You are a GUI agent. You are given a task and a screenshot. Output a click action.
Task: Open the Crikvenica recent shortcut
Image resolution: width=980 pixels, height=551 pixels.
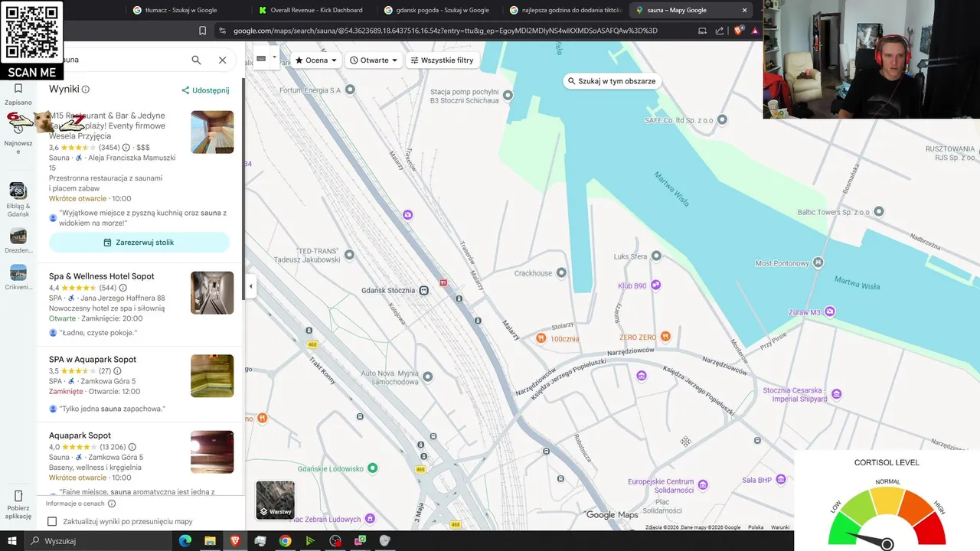18,278
